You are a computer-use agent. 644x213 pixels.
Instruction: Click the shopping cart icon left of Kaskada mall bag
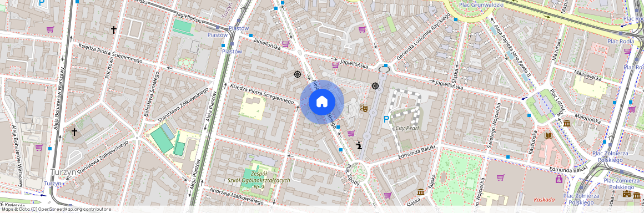tap(500, 177)
